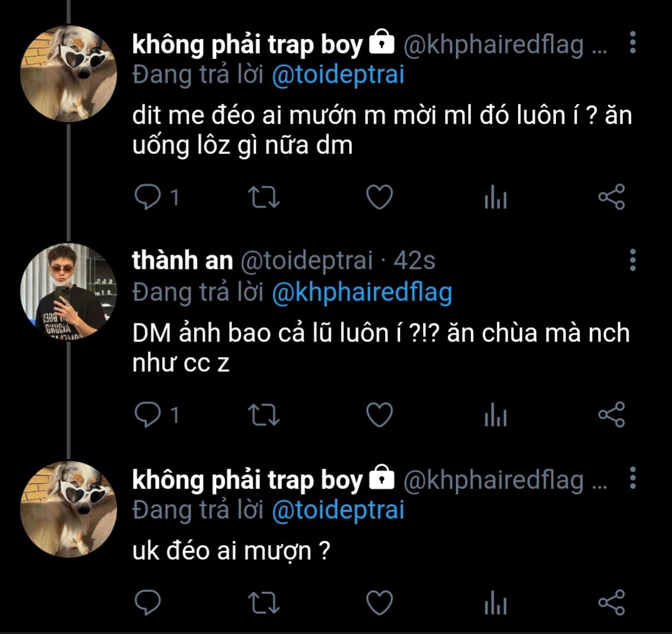
Task: Retweet the first reply by không phải trap boy
Action: pos(264,198)
